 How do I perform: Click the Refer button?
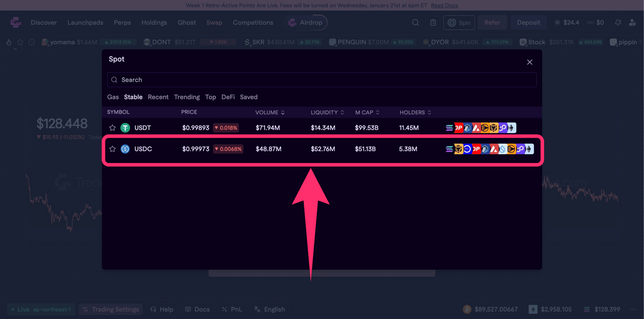tap(492, 22)
